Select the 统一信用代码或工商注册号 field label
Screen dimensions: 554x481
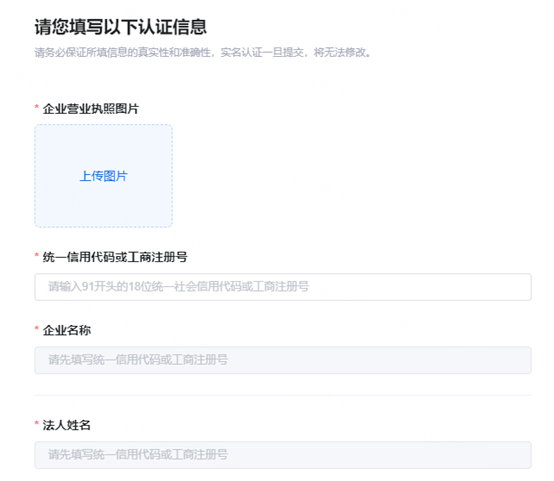(115, 257)
